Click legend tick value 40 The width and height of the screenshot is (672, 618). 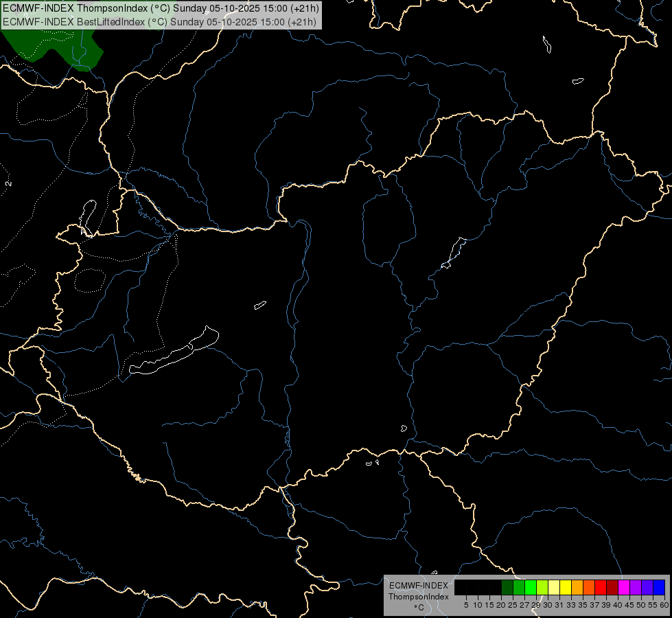coord(618,605)
